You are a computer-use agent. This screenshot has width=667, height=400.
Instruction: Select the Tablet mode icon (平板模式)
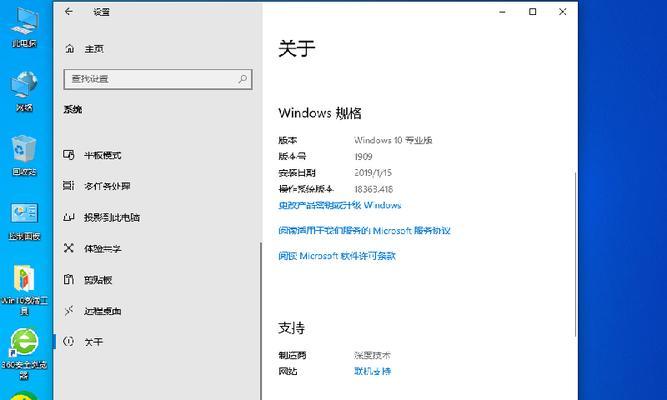coord(69,155)
